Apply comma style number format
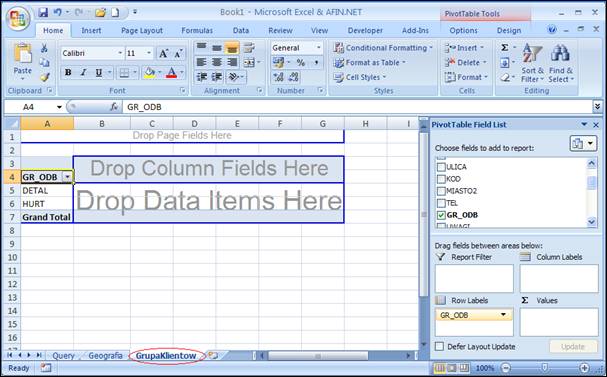Viewport: 607px width, 377px height. [x=316, y=62]
